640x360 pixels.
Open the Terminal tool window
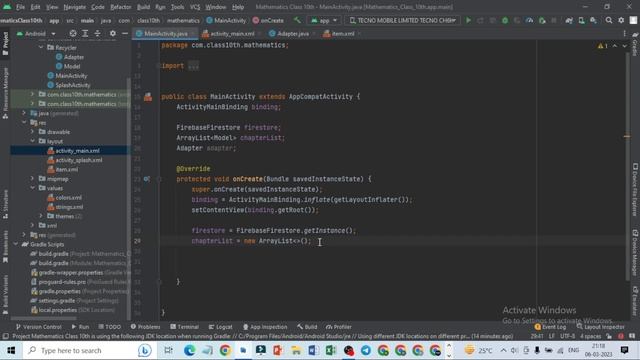point(184,327)
